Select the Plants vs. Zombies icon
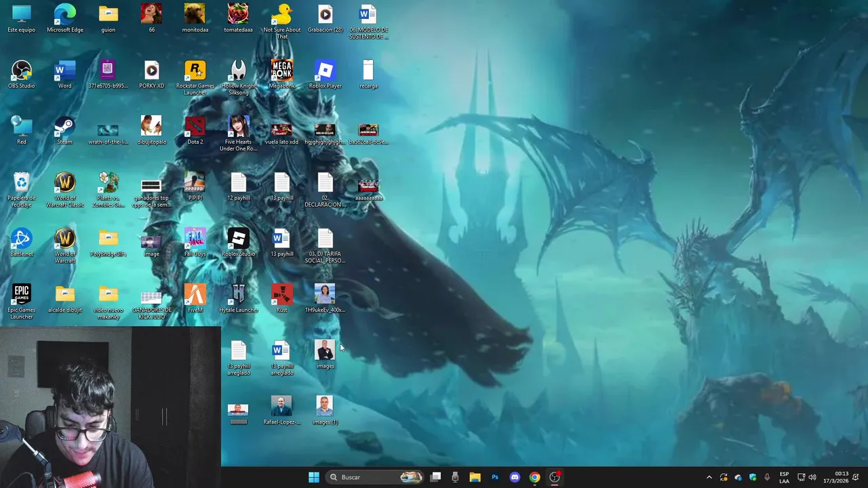Image resolution: width=868 pixels, height=488 pixels. (x=108, y=189)
